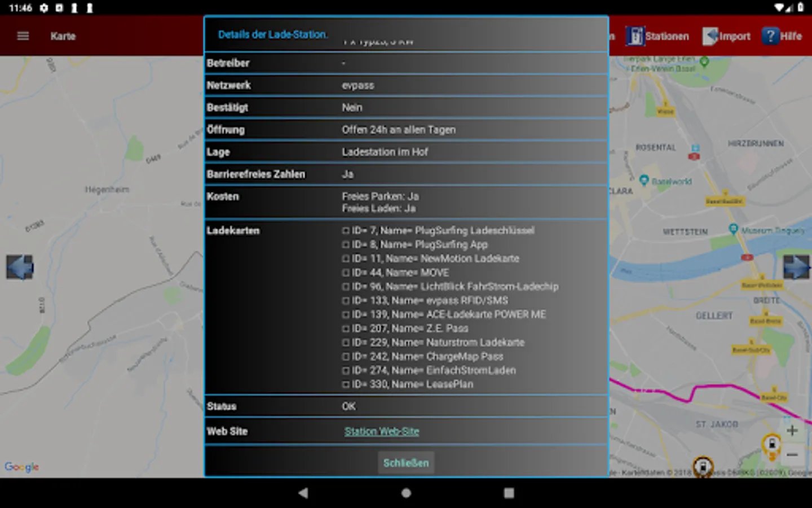Image resolution: width=812 pixels, height=508 pixels.
Task: Check the PlugSurfing Ladeschlüssel card
Action: [x=346, y=231]
